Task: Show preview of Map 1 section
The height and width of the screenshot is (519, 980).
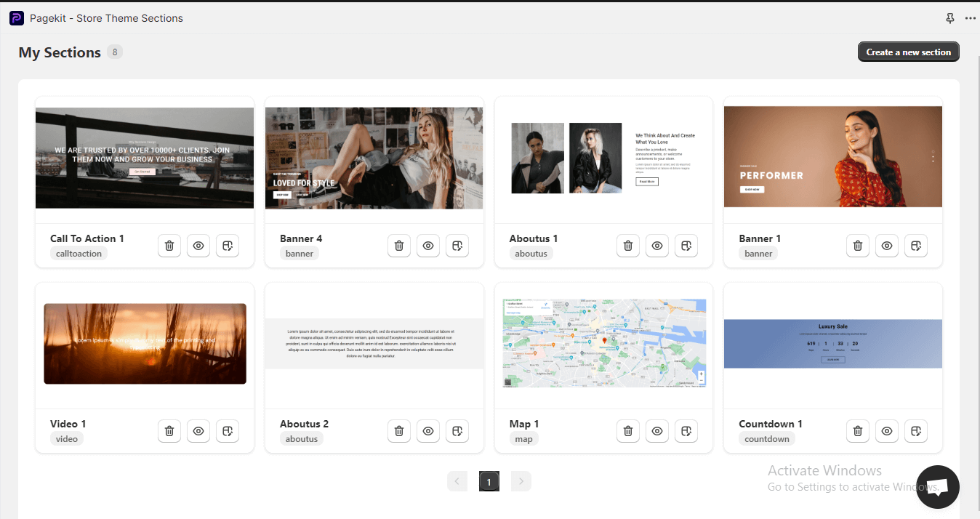Action: [x=657, y=431]
